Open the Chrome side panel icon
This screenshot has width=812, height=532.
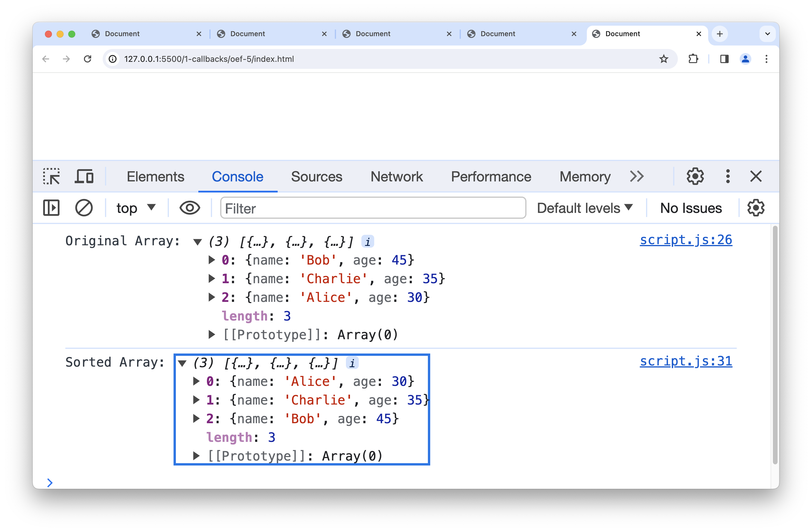(x=724, y=59)
